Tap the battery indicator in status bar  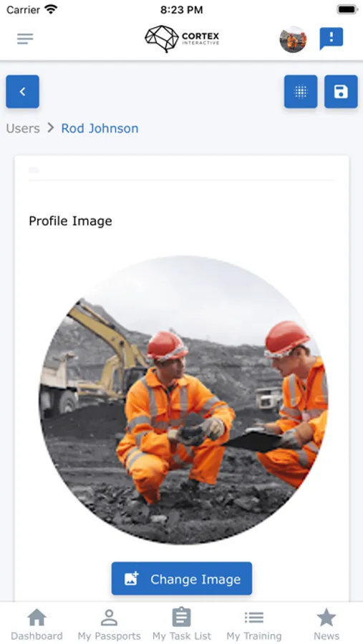pos(347,9)
